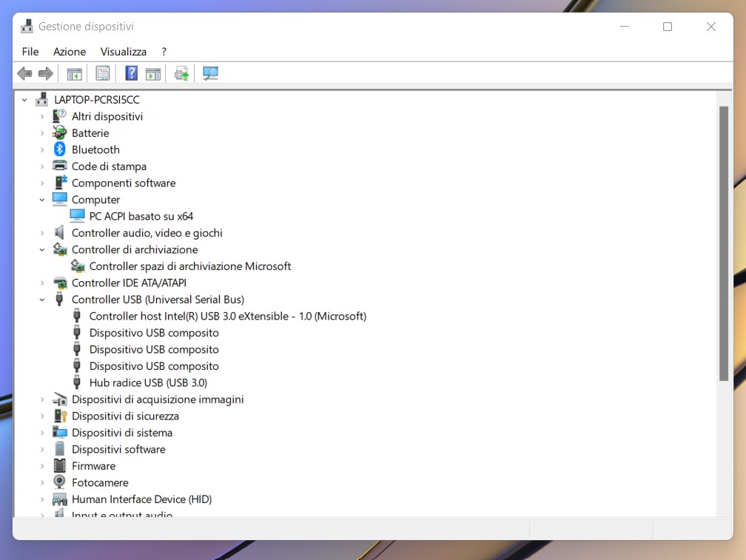This screenshot has width=746, height=560.
Task: Expand the Controller IDE ATA/ATAPI category
Action: 42,283
